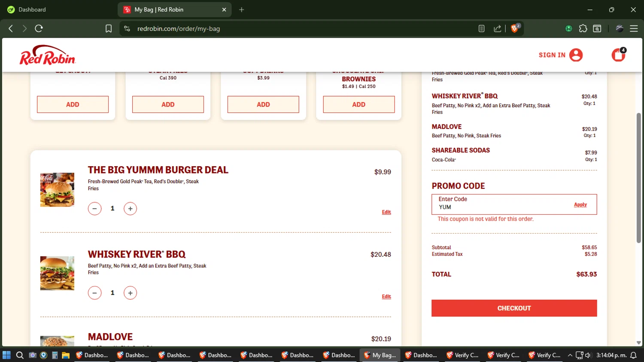The height and width of the screenshot is (362, 644).
Task: Click the address bar URL redrobin.com/order/my-bag
Action: [179, 28]
